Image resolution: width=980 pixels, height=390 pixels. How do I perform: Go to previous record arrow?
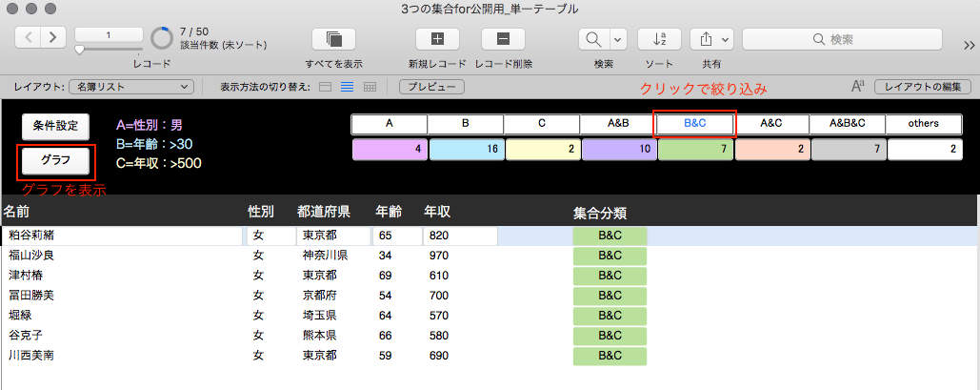click(x=29, y=38)
